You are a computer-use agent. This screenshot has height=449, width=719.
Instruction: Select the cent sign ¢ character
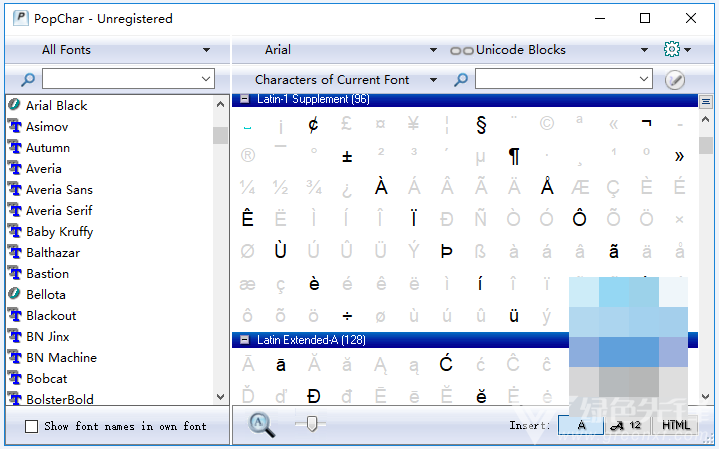[x=314, y=124]
